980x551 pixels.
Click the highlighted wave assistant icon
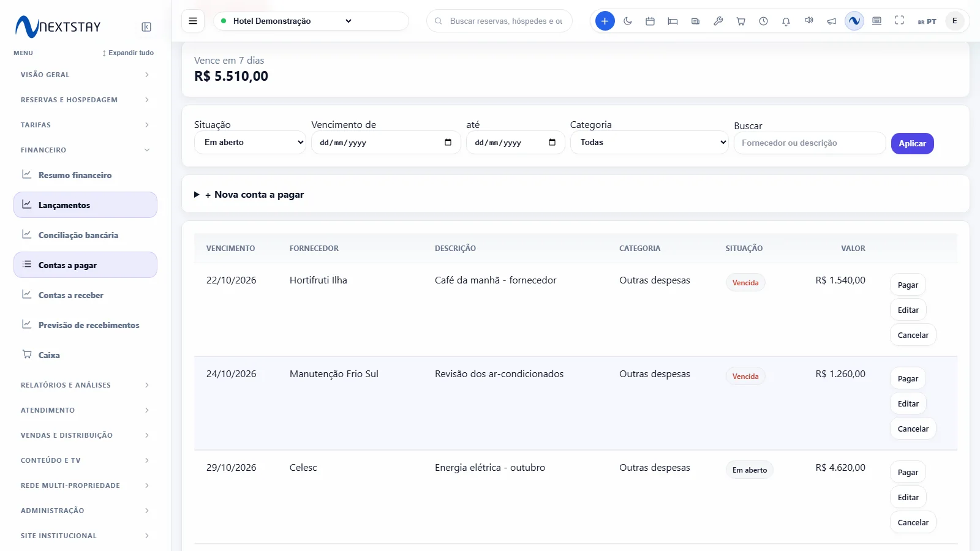pos(854,21)
